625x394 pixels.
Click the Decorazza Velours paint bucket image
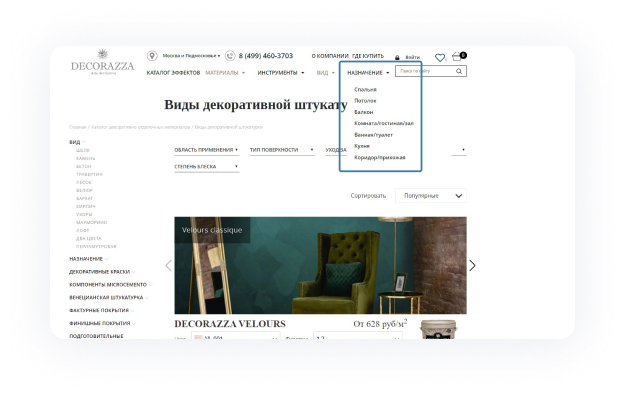pyautogui.click(x=438, y=329)
